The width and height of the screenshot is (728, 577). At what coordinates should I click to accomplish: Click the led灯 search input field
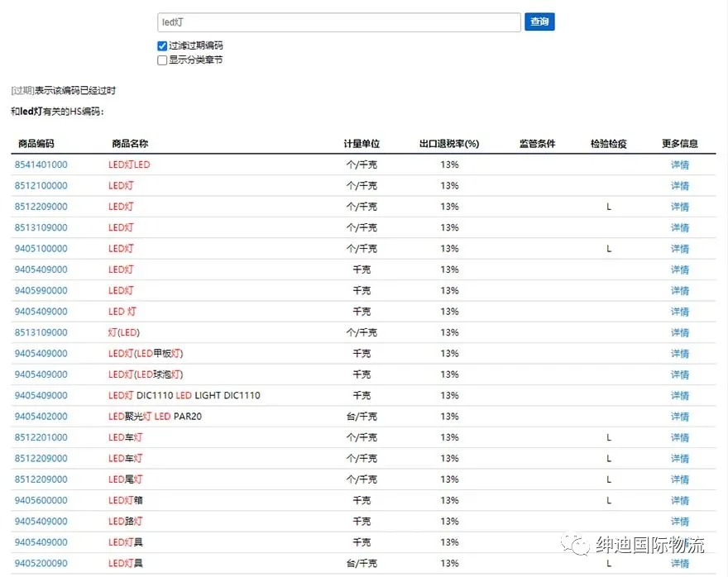(338, 22)
